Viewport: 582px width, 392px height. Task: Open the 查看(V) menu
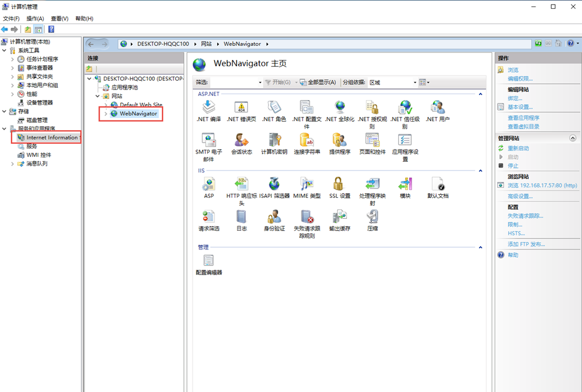click(59, 19)
